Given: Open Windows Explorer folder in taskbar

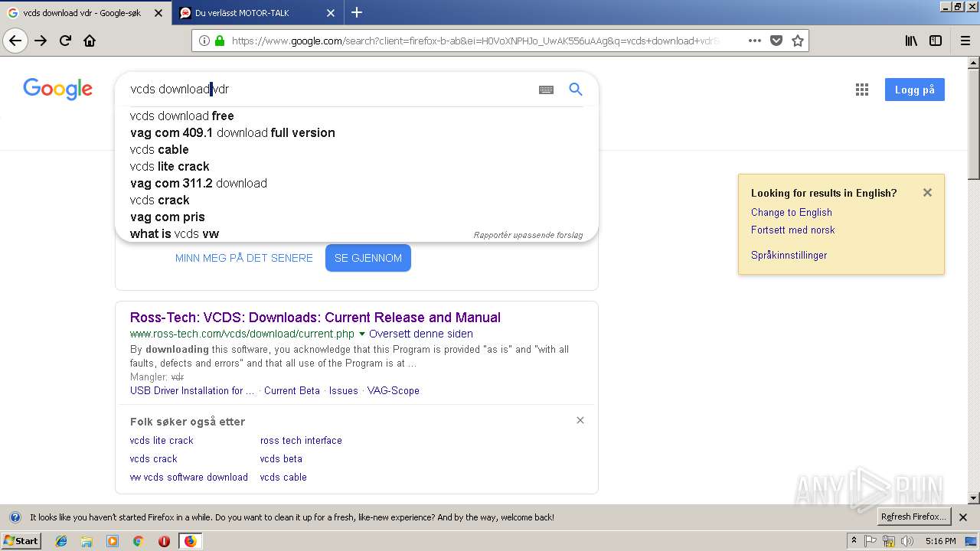Looking at the screenshot, I should pos(87,541).
